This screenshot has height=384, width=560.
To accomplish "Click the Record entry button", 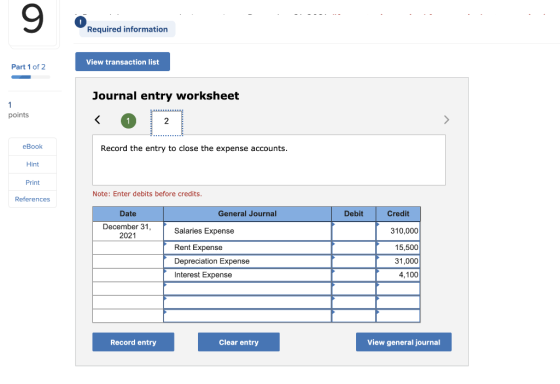I will point(133,342).
